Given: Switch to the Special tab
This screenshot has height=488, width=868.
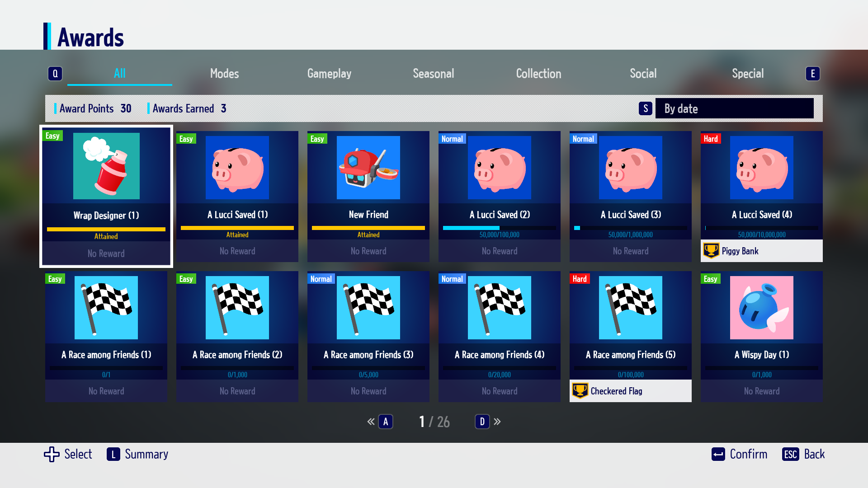Looking at the screenshot, I should coord(748,73).
